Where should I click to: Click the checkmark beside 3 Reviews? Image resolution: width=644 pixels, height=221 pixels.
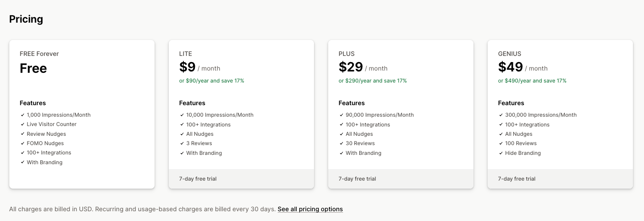pyautogui.click(x=182, y=143)
